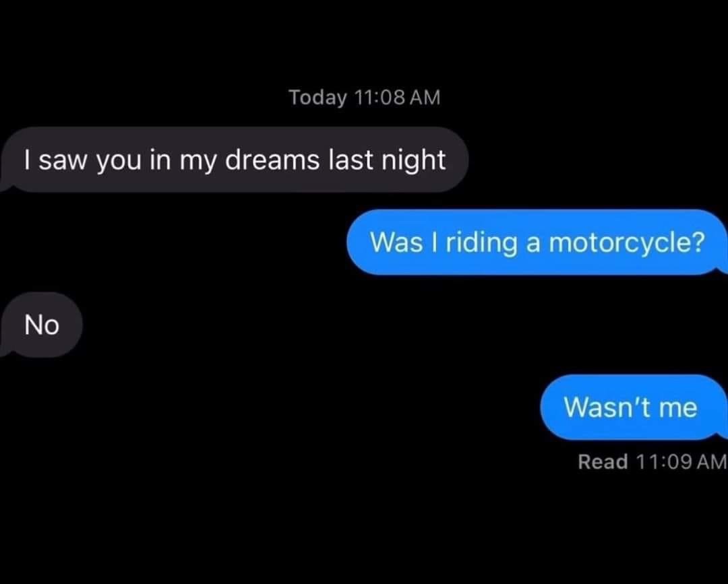This screenshot has width=728, height=584.
Task: Select the word 'night' in first message
Action: point(413,161)
